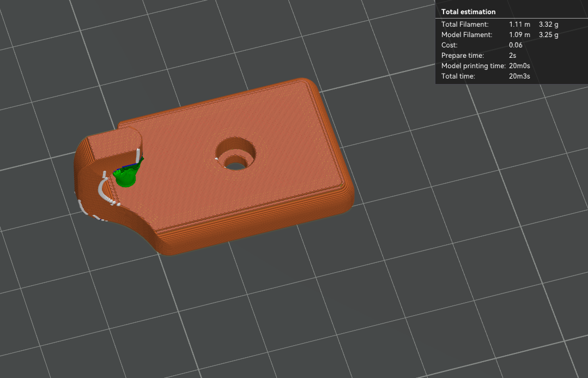Click the total filament length 1.11 m

pos(519,25)
